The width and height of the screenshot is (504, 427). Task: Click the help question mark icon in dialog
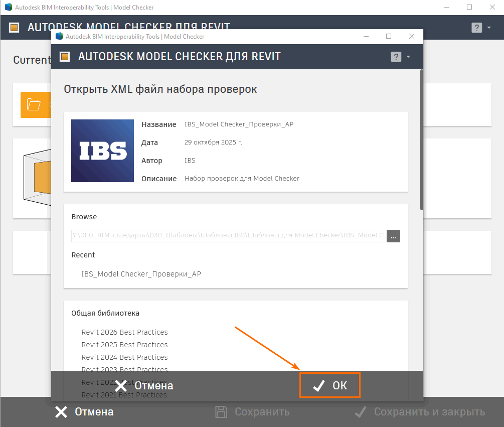pos(396,57)
